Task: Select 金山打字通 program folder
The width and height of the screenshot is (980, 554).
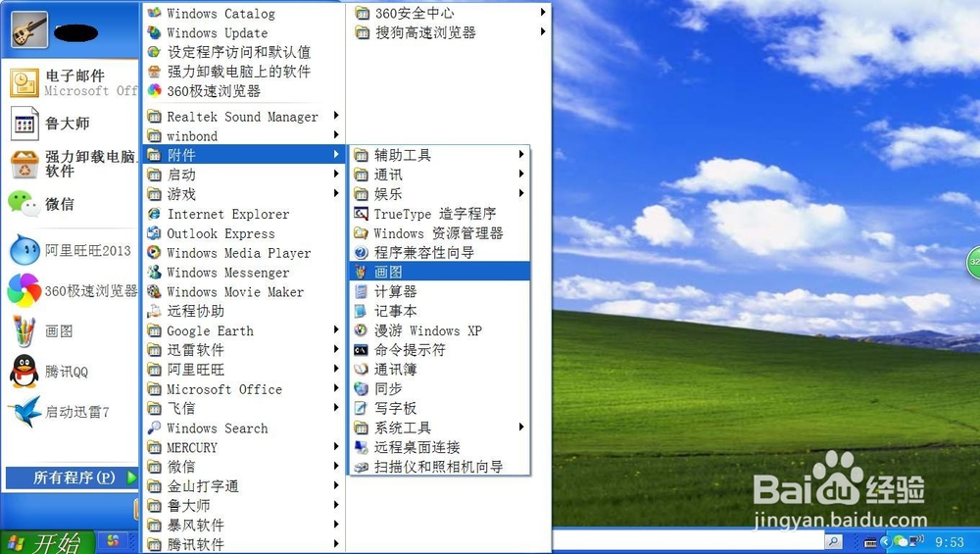Action: 244,485
